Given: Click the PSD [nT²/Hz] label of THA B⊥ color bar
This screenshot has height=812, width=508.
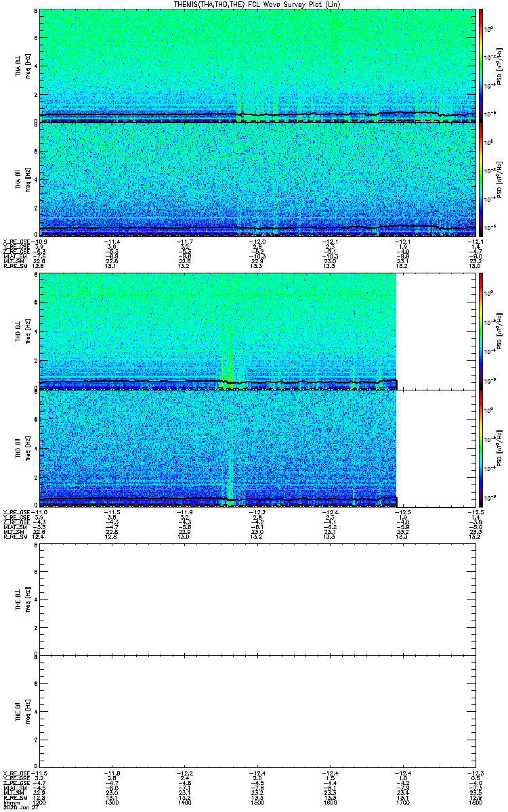Looking at the screenshot, I should [500, 66].
